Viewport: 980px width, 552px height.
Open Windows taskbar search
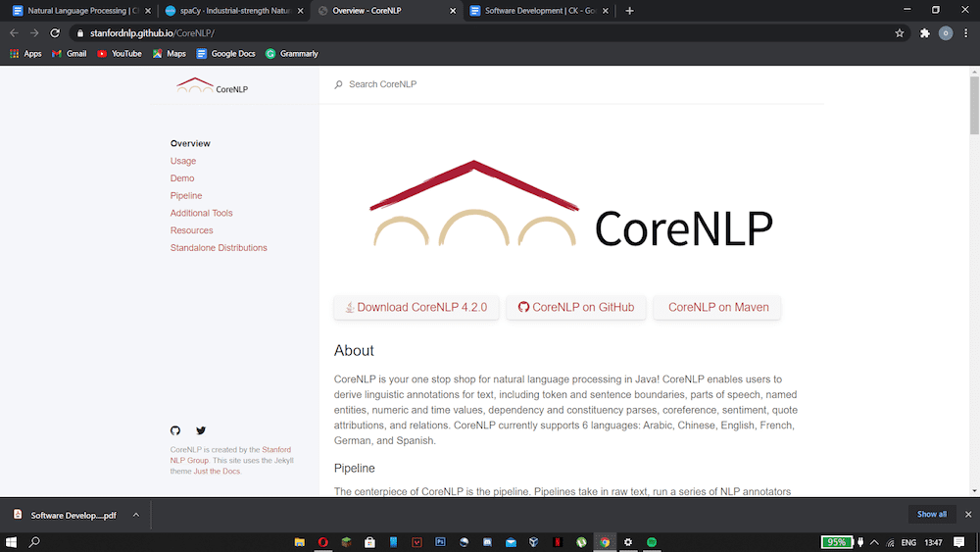34,542
